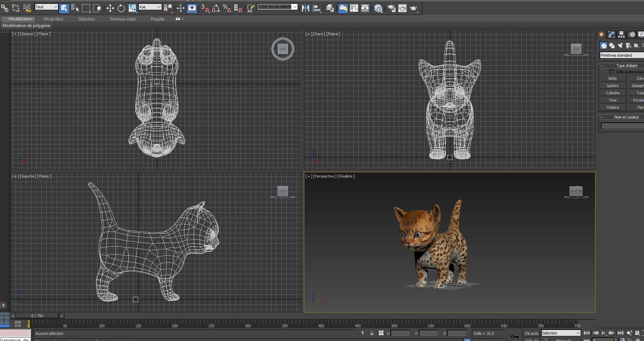
Task: Open the 'Primitives standard' category dropdown
Action: click(x=622, y=55)
